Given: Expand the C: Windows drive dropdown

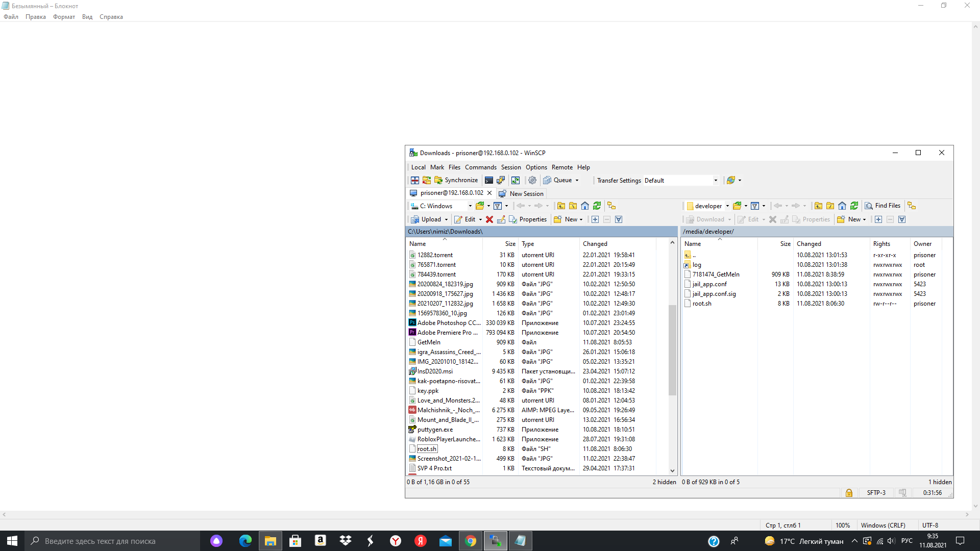Looking at the screenshot, I should pos(470,206).
